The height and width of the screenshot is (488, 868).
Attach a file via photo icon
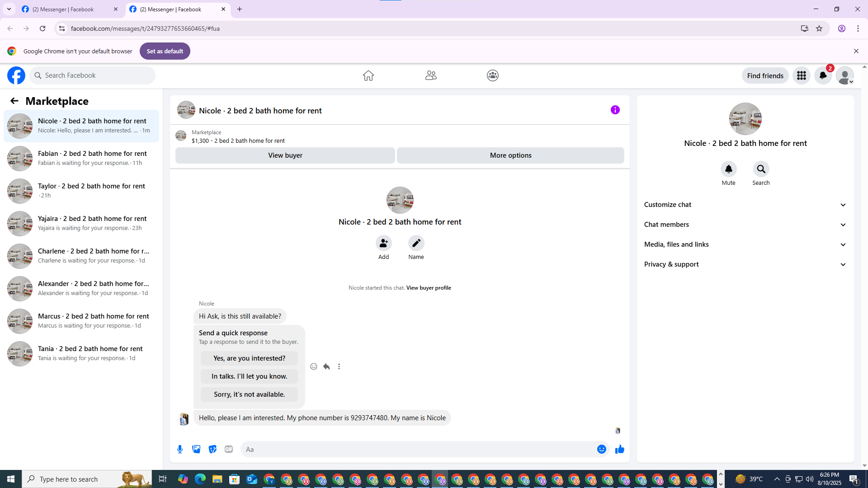coord(196,449)
